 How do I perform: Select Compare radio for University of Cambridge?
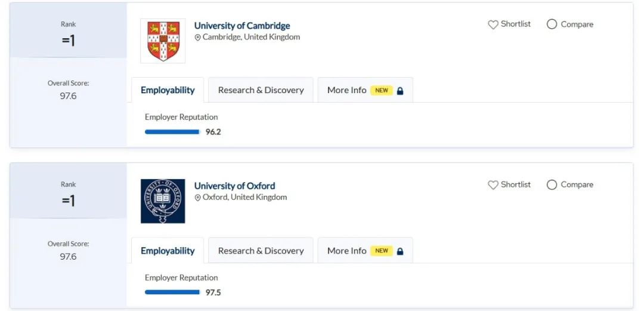tap(552, 24)
